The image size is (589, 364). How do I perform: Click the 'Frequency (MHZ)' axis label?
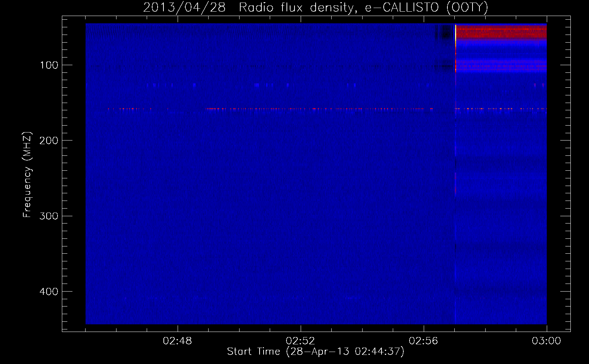(27, 175)
